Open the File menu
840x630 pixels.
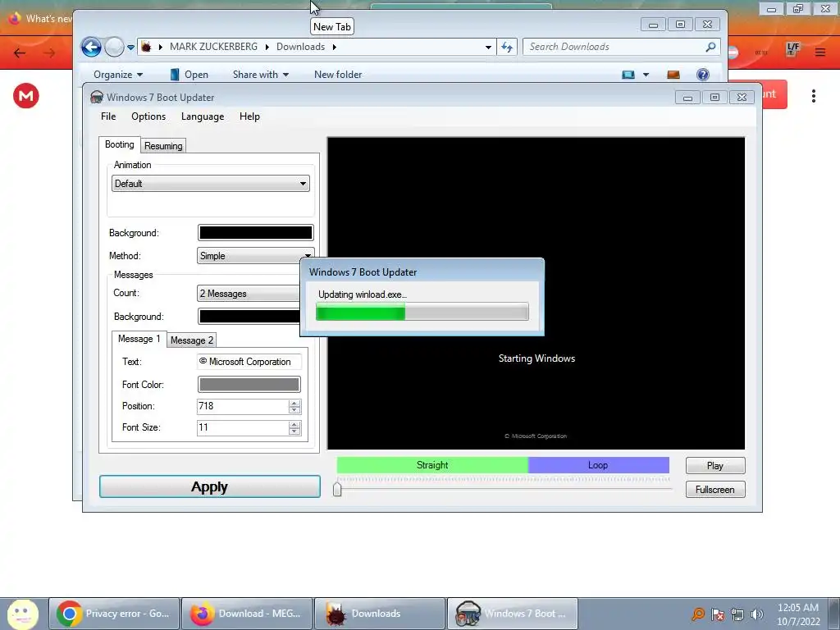pyautogui.click(x=108, y=116)
